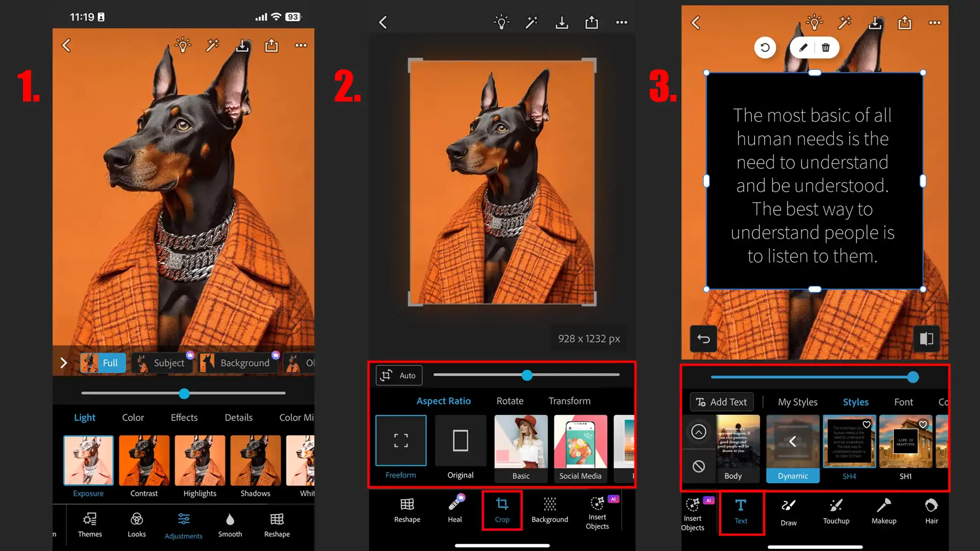980x551 pixels.
Task: Open the Text tool
Action: [741, 511]
